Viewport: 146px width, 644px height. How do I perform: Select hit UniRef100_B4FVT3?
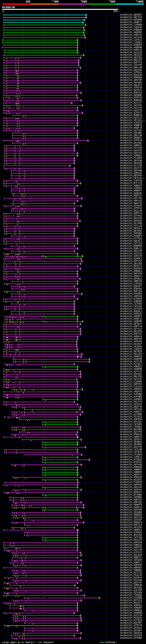pyautogui.click(x=131, y=63)
